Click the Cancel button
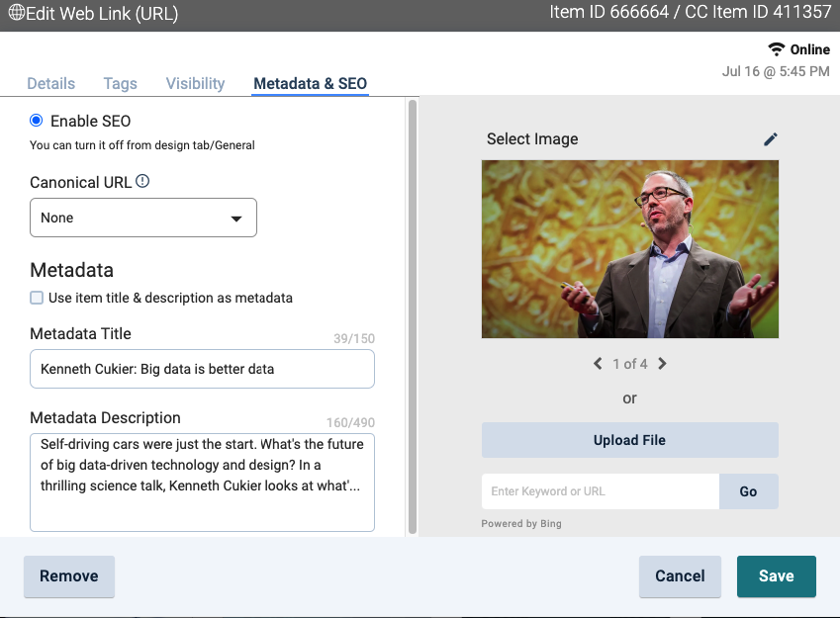The image size is (840, 618). tap(680, 576)
